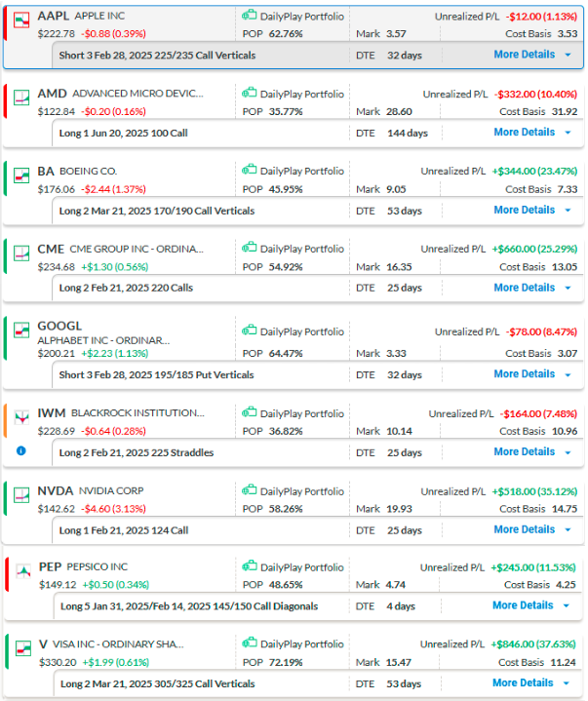This screenshot has height=701, width=588.
Task: Click the portfolio icon in IWM row
Action: tap(250, 413)
